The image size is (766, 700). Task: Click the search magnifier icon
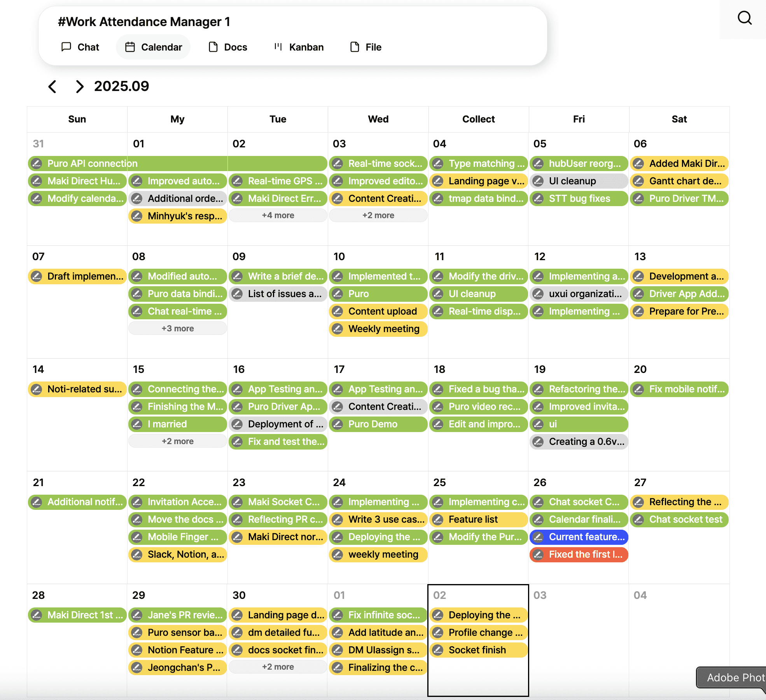(x=745, y=18)
